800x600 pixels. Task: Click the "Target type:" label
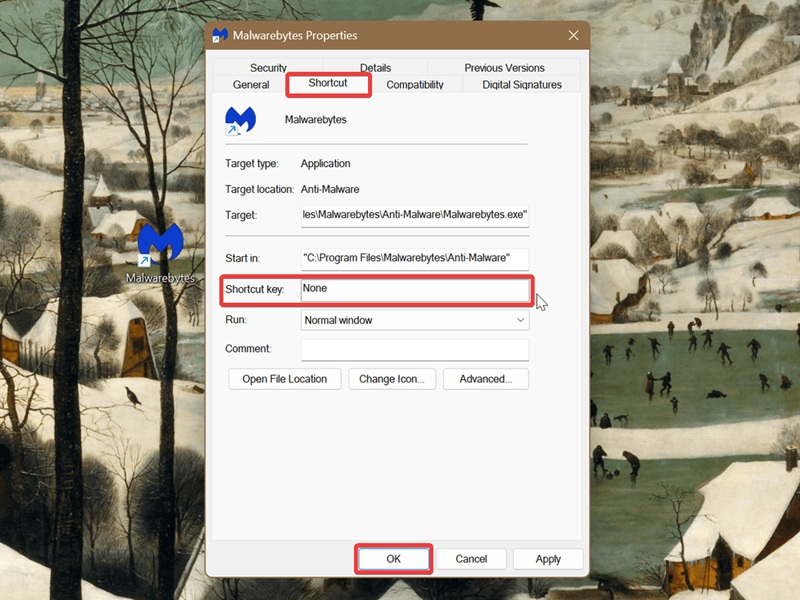pyautogui.click(x=252, y=164)
